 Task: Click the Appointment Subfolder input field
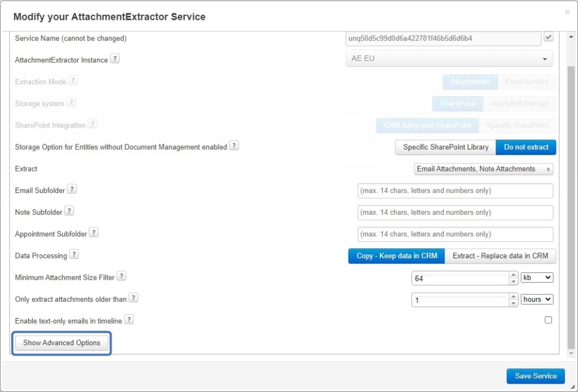pos(456,234)
